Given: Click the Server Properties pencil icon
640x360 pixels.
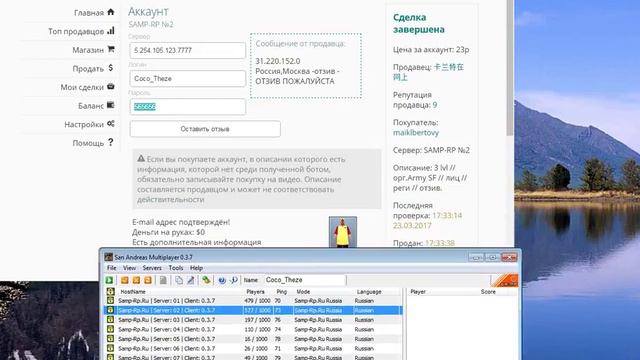Looking at the screenshot, I should 191,280.
